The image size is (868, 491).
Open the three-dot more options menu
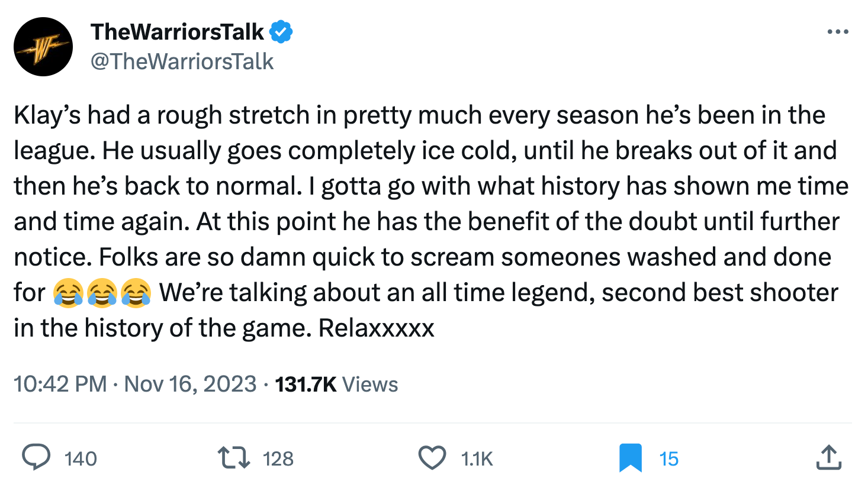coord(838,32)
